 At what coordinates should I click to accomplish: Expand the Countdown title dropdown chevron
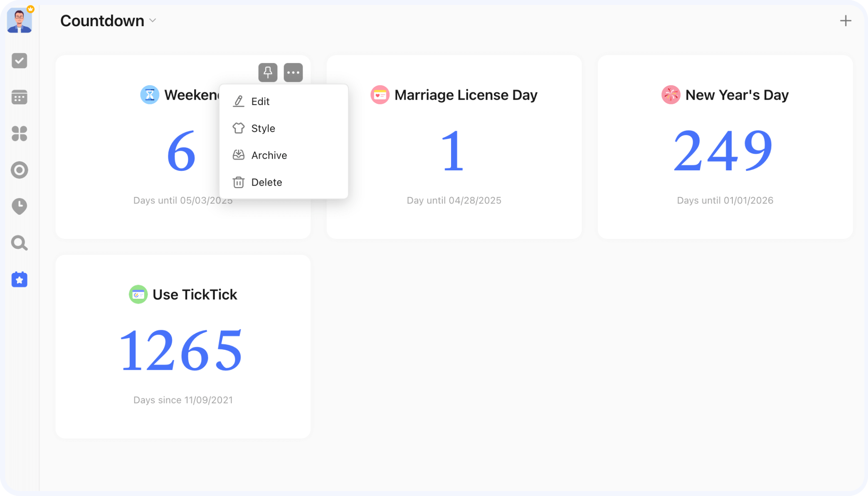click(153, 21)
